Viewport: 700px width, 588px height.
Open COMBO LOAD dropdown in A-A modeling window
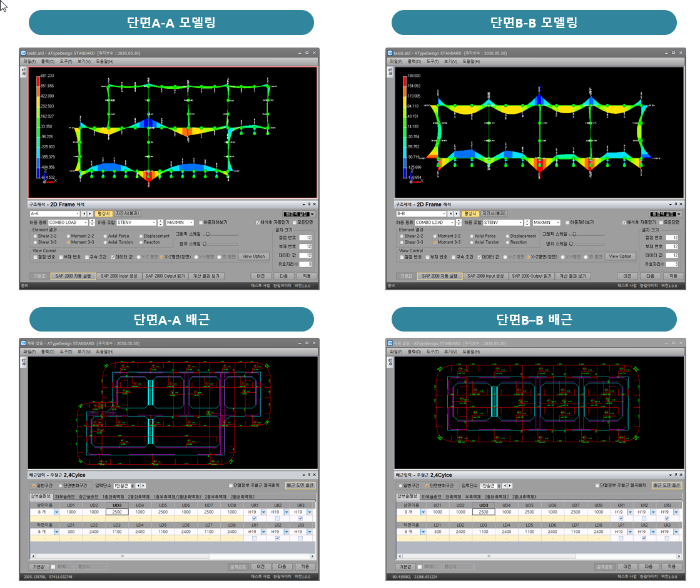tap(86, 222)
